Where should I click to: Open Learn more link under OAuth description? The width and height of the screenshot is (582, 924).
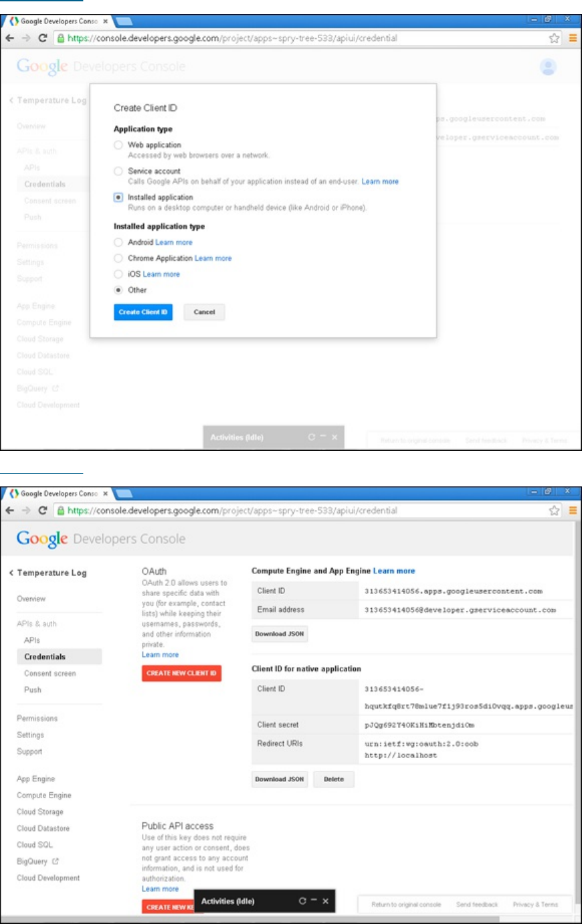point(161,654)
